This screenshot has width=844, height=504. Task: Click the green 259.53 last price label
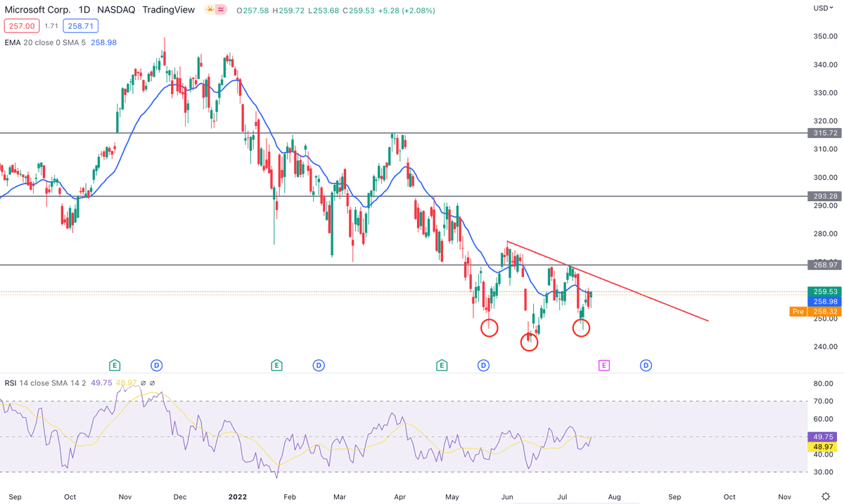tap(826, 292)
